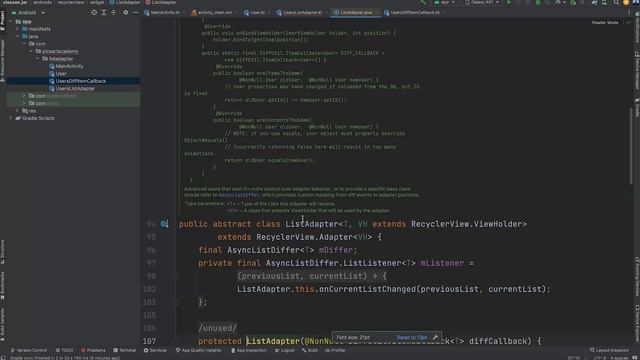Click the Project vertical tab on left edge

tap(2, 22)
